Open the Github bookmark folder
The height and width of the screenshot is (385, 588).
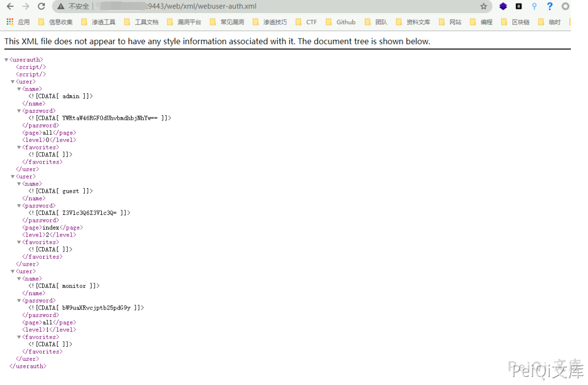click(341, 22)
